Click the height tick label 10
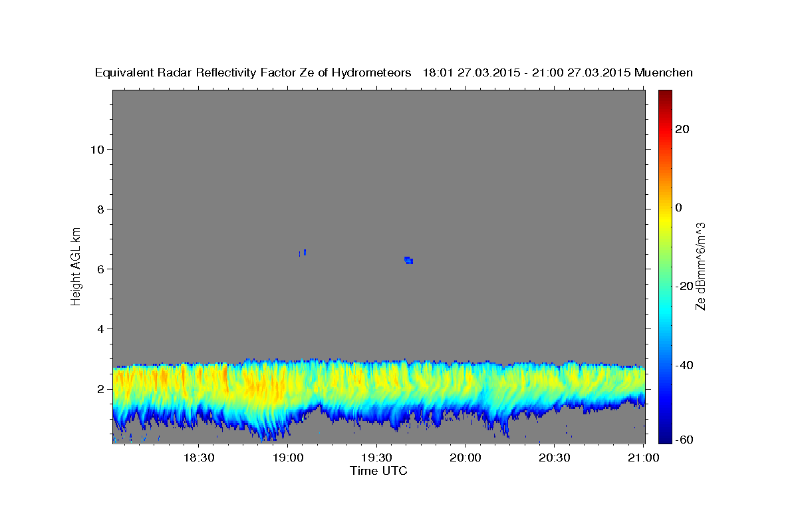This screenshot has height=532, width=798. point(96,149)
